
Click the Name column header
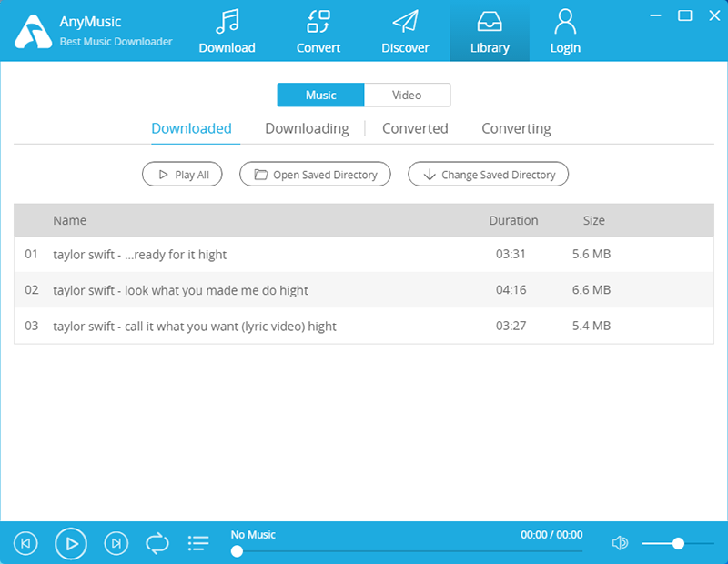click(x=70, y=220)
